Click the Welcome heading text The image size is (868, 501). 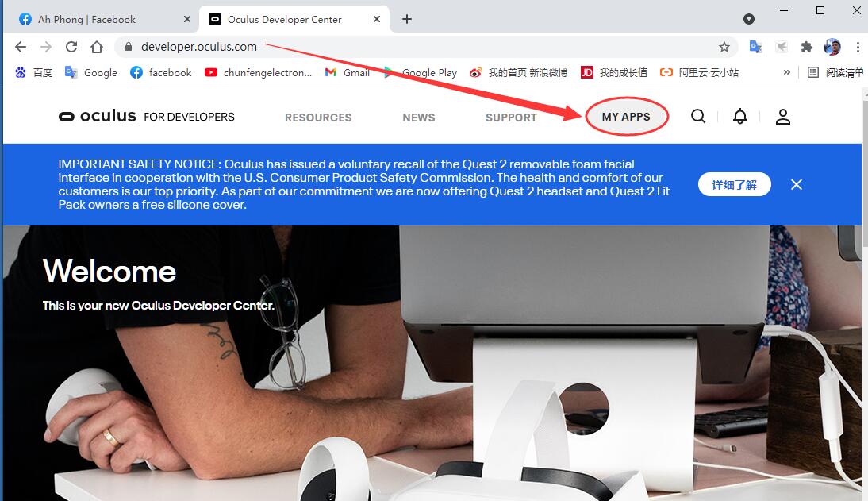(x=109, y=271)
